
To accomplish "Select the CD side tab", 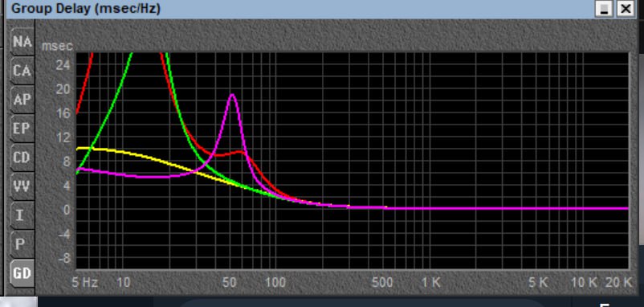I will pos(22,158).
